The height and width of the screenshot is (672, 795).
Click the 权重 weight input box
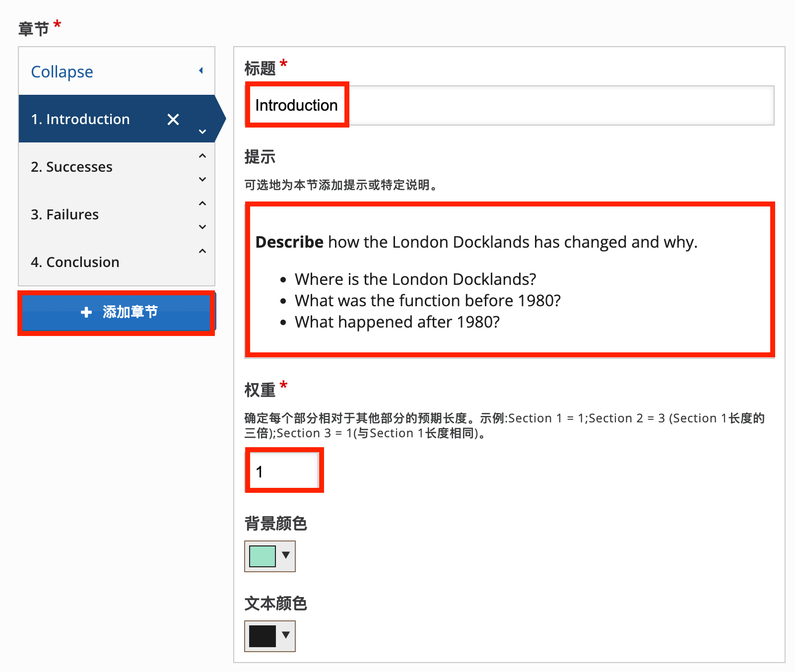pos(284,470)
